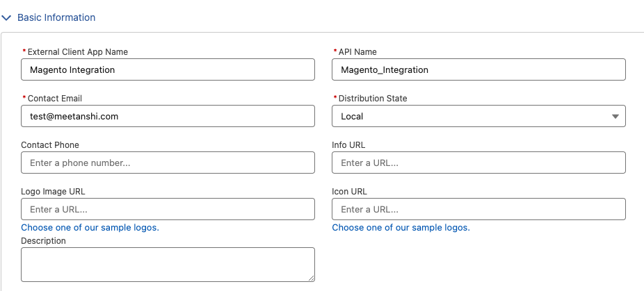Open sample logos link under Icon URL
This screenshot has width=644, height=291.
[x=401, y=227]
